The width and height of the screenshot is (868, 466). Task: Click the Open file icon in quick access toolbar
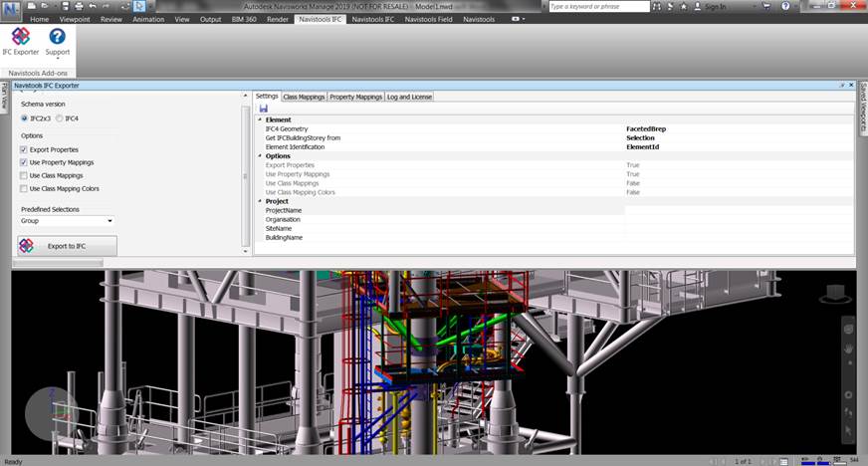click(x=44, y=6)
